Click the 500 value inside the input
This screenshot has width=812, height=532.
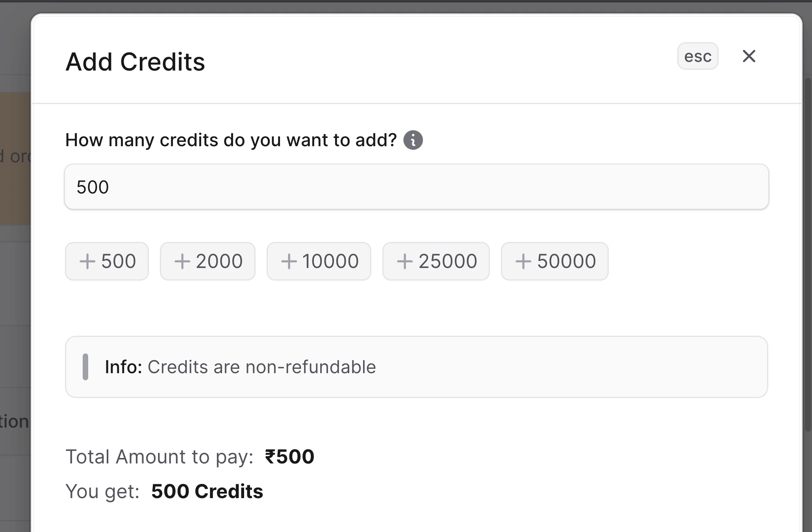pyautogui.click(x=93, y=187)
